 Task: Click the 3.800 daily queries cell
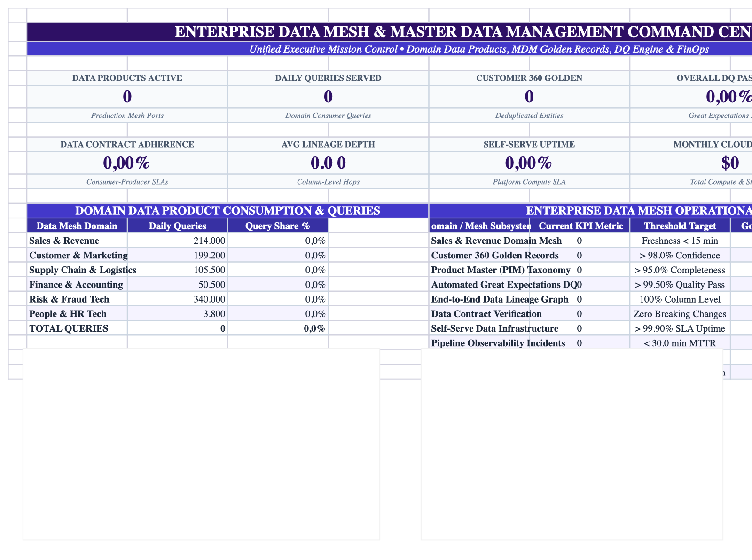point(178,314)
